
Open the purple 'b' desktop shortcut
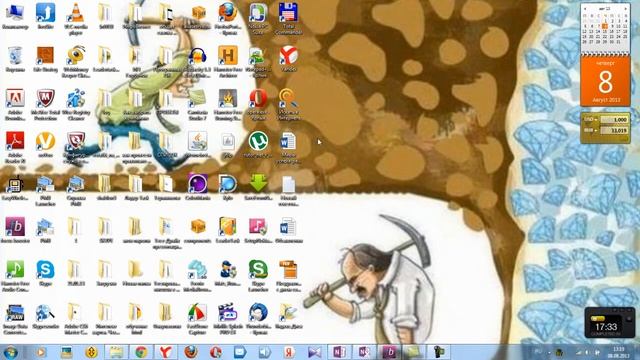15,230
